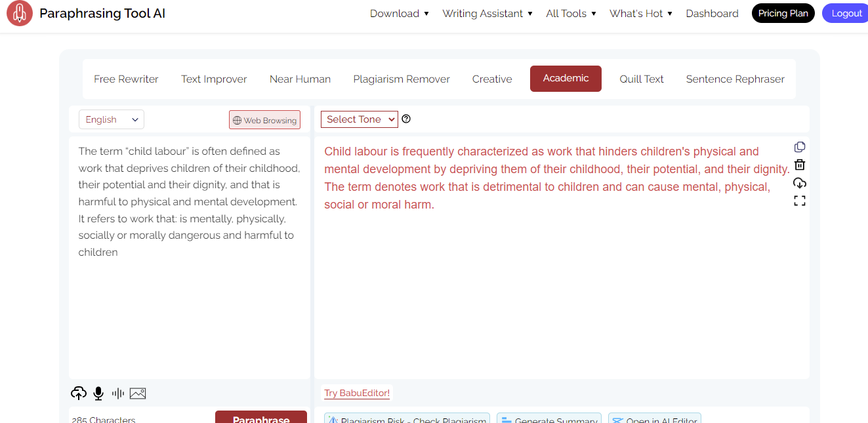Click the Paraphrasing Tool AI site title
The height and width of the screenshot is (423, 868).
(102, 13)
